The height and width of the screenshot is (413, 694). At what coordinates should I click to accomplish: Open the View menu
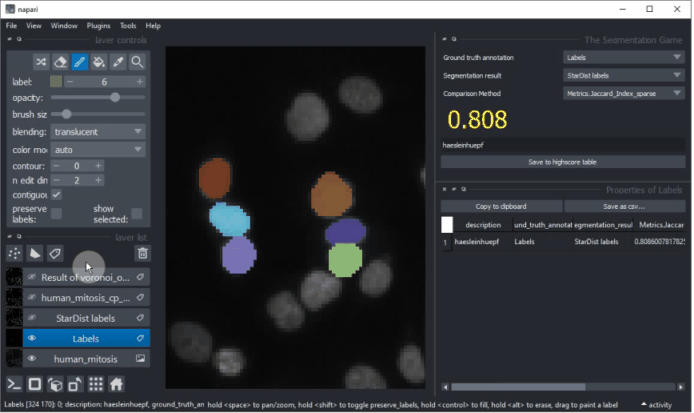34,26
